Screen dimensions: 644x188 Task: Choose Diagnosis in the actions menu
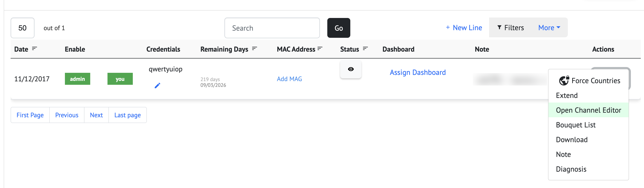pyautogui.click(x=571, y=169)
